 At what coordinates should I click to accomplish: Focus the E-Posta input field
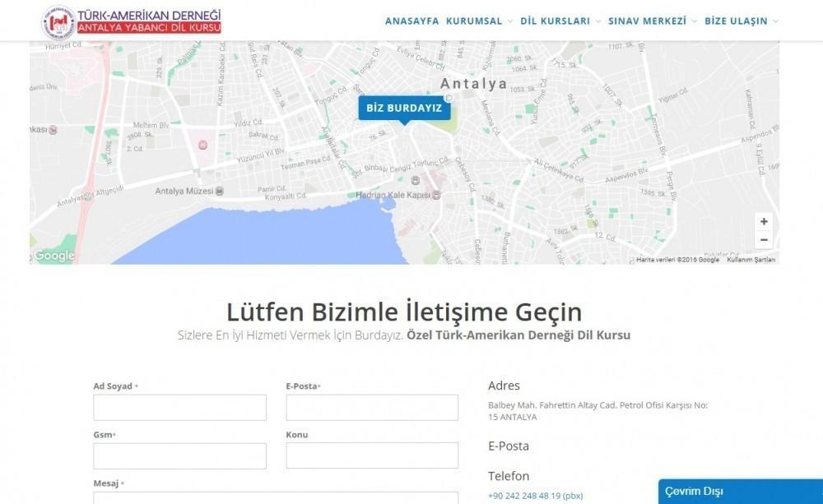coord(372,408)
